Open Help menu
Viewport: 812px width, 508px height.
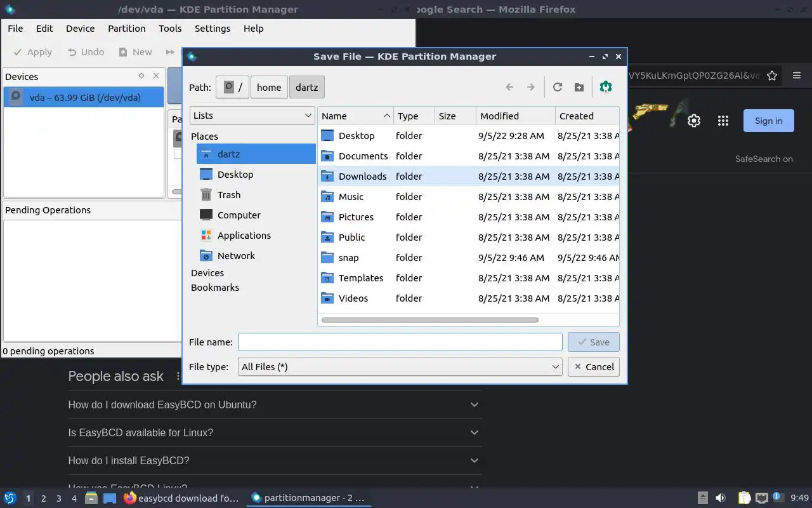253,28
